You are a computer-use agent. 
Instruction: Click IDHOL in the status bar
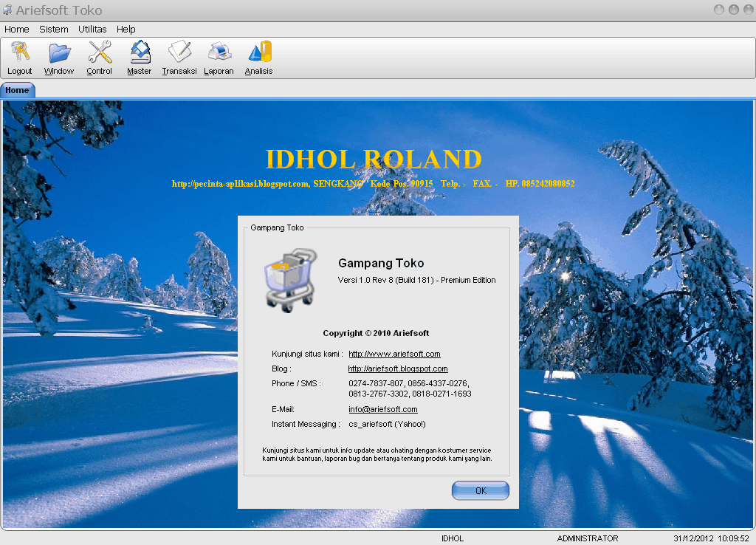pyautogui.click(x=453, y=539)
